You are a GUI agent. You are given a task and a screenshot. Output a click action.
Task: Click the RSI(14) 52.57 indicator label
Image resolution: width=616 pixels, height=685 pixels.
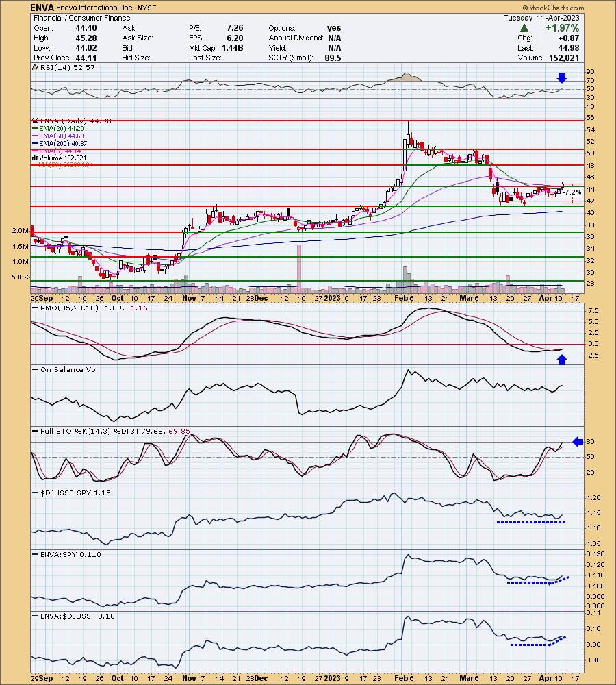[x=64, y=67]
